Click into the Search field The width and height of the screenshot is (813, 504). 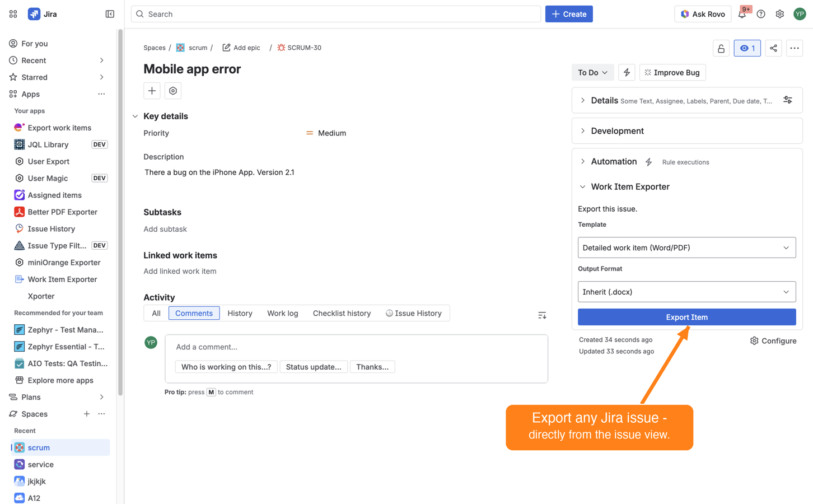[336, 13]
